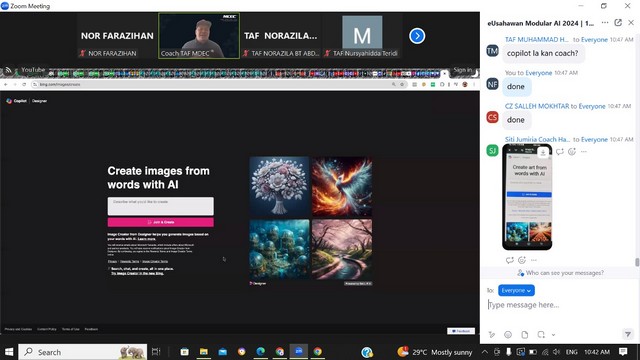Show next participants with blue arrow
This screenshot has width=640, height=360.
tap(417, 36)
